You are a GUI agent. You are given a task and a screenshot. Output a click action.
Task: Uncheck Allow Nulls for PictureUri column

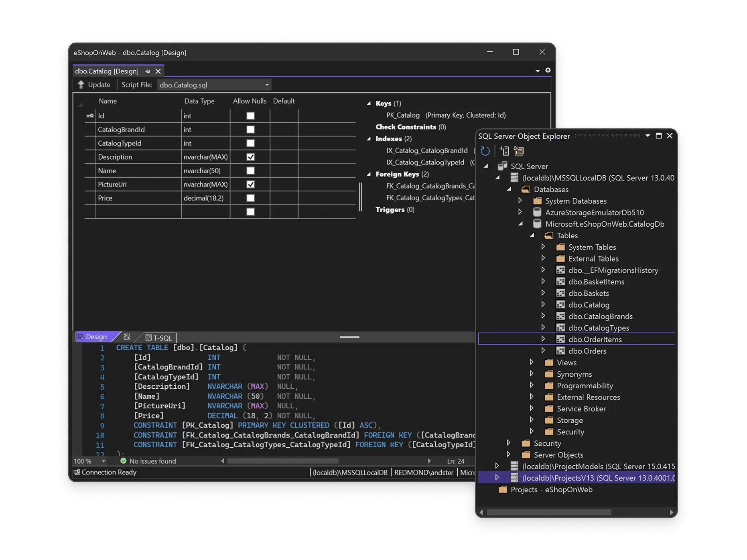(250, 185)
